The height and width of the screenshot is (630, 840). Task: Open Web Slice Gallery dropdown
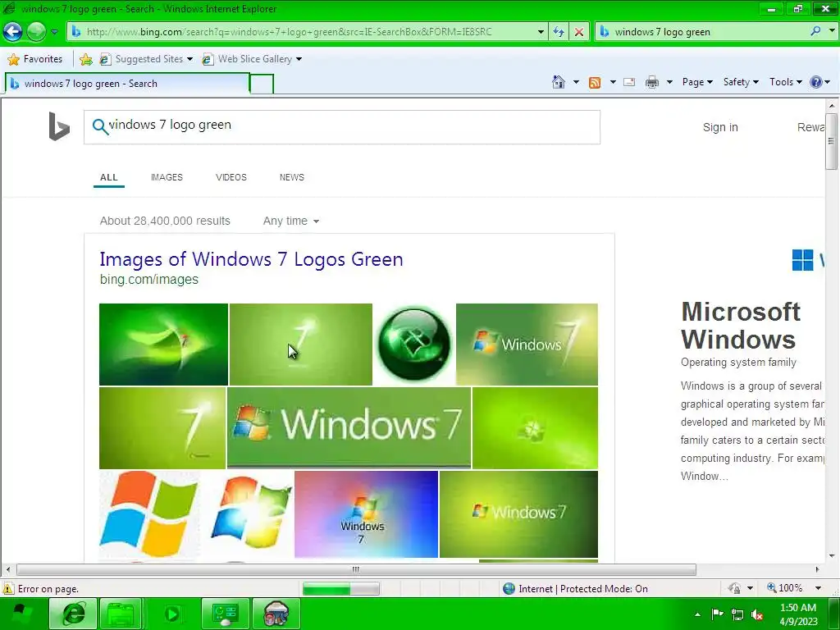[x=252, y=59]
